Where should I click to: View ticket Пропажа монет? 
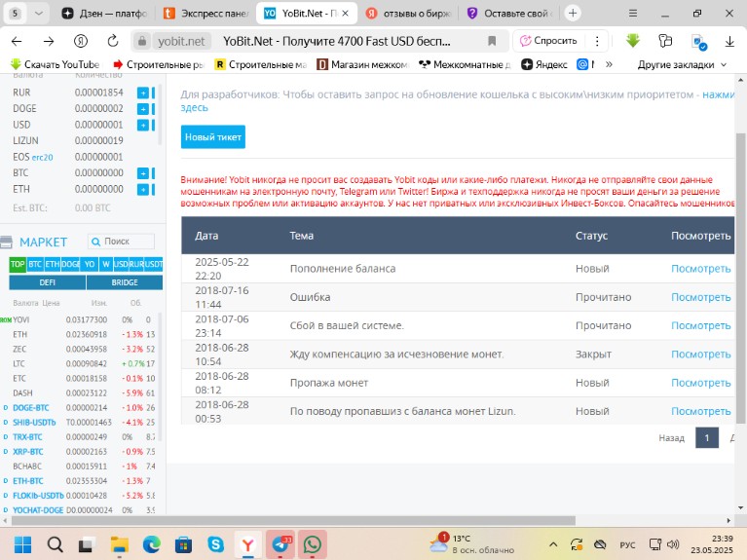pyautogui.click(x=700, y=383)
